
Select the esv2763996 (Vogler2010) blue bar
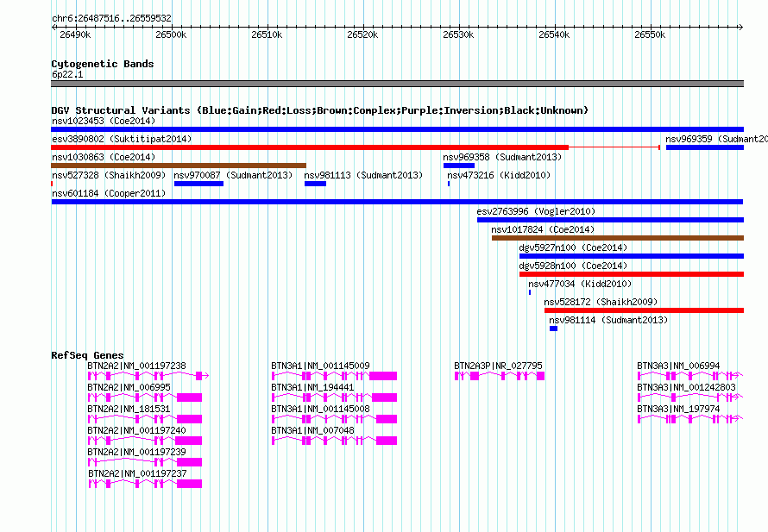610,220
